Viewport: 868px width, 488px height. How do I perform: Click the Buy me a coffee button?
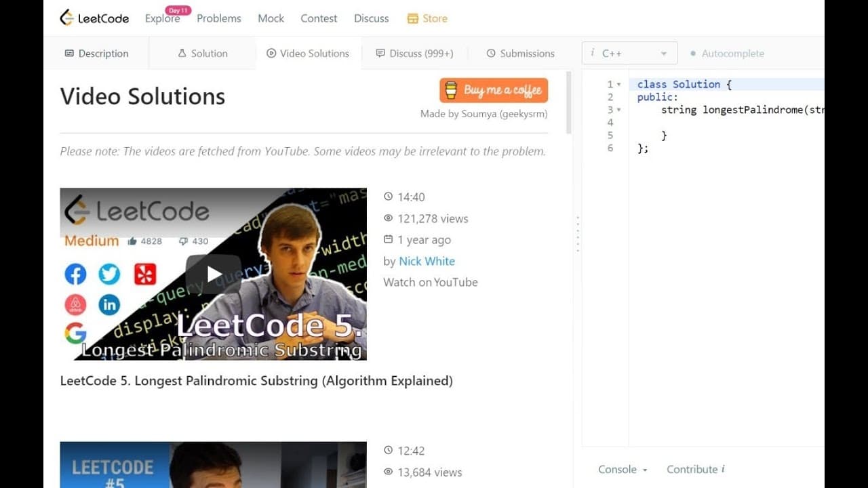(494, 90)
